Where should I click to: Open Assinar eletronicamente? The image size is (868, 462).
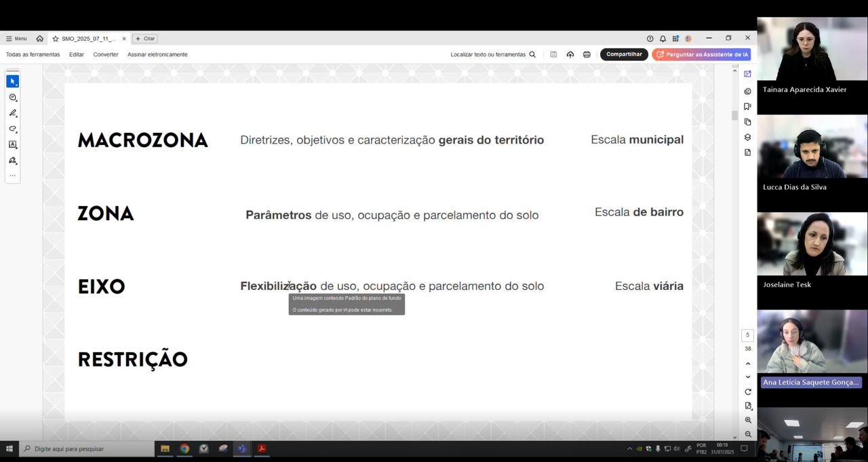(157, 54)
